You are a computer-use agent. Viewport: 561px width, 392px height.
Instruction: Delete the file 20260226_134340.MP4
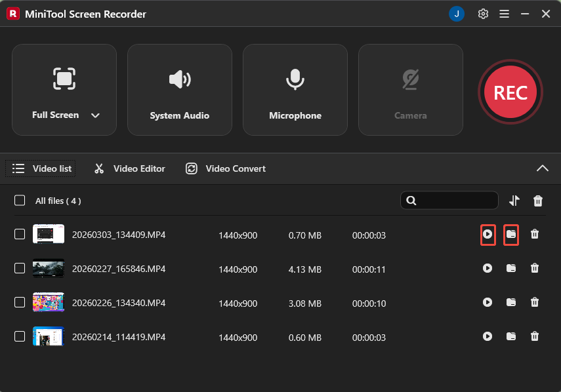click(x=535, y=303)
